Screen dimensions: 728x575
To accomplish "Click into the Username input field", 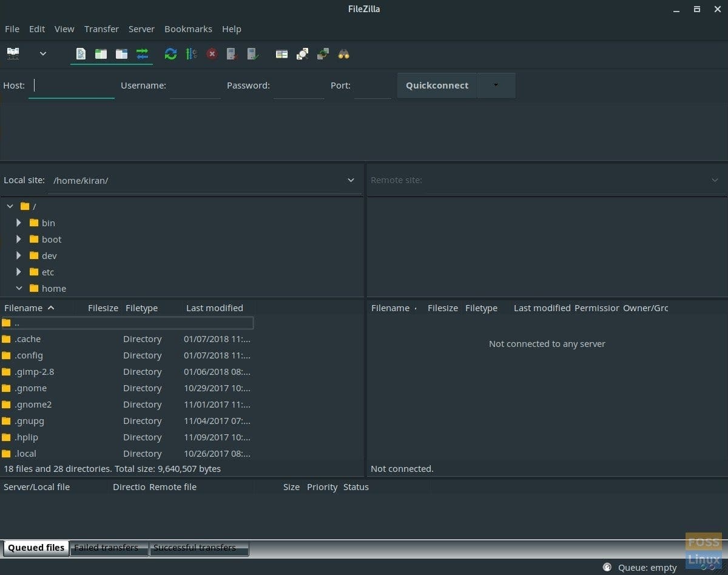I will 195,86.
